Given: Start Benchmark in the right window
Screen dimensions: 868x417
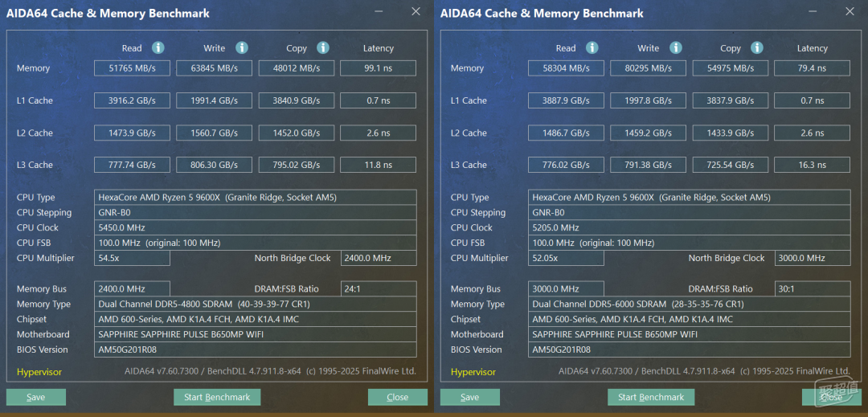Looking at the screenshot, I should click(x=651, y=397).
